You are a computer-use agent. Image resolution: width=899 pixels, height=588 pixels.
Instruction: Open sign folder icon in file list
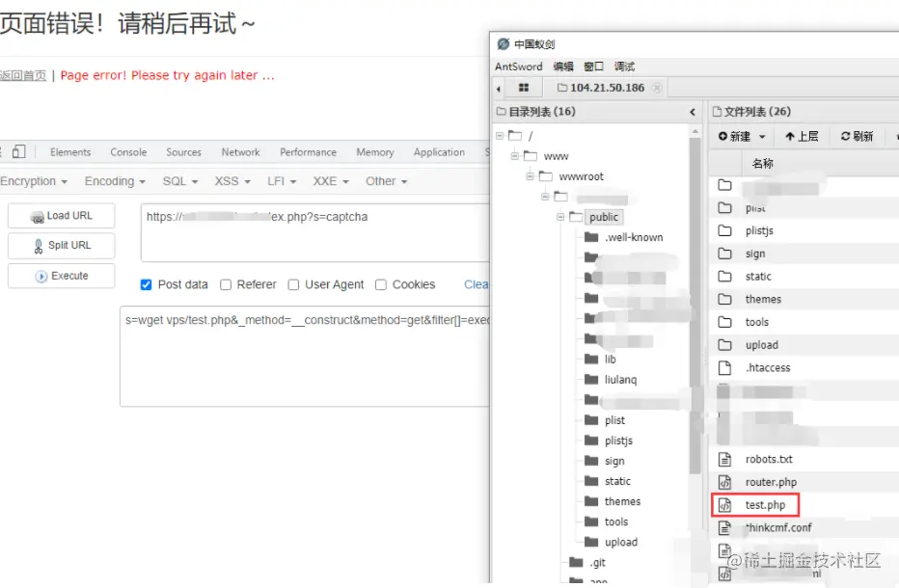(724, 254)
